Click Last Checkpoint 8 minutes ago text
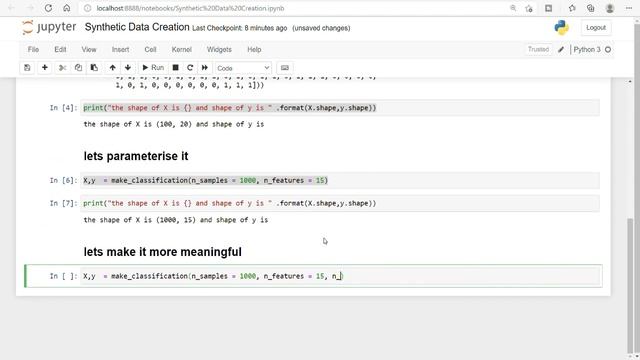Viewport: 640px width, 360px height. tap(240, 28)
